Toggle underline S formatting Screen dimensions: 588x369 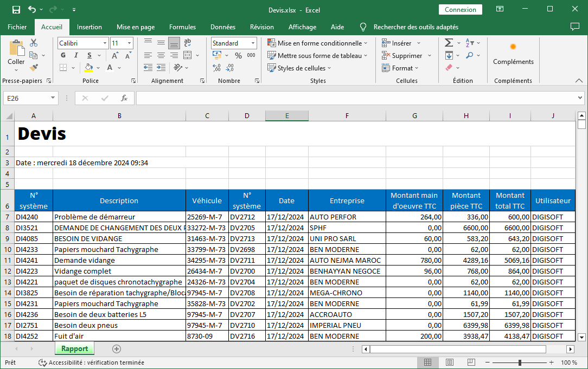click(90, 55)
